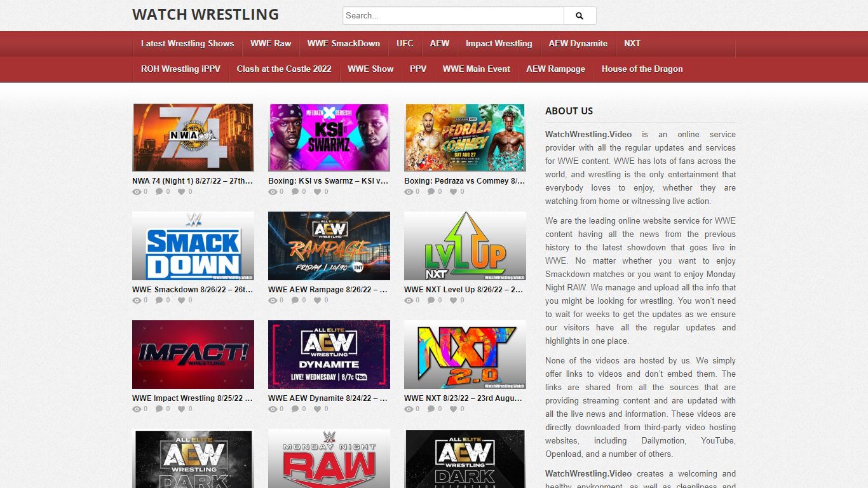This screenshot has width=868, height=488.
Task: Open Latest Wrestling Shows menu item
Action: pos(187,44)
